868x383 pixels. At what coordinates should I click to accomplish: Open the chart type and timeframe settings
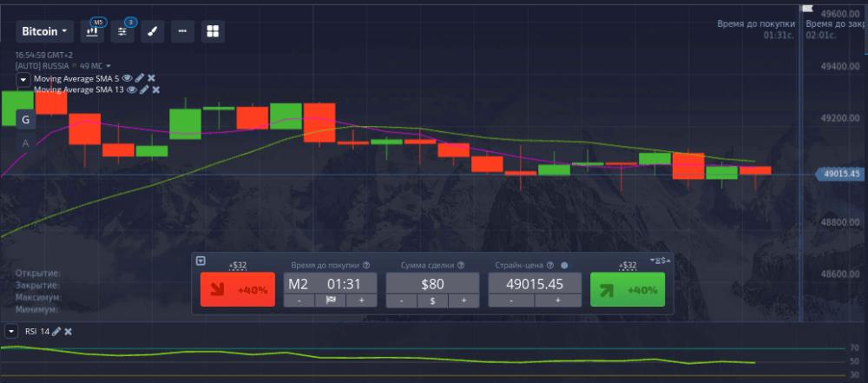point(91,31)
